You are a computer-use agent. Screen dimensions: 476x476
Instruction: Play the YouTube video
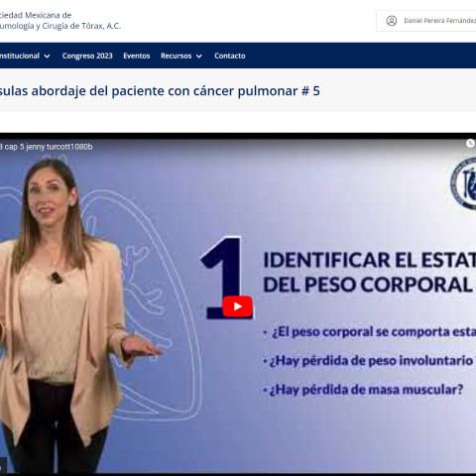click(x=237, y=306)
